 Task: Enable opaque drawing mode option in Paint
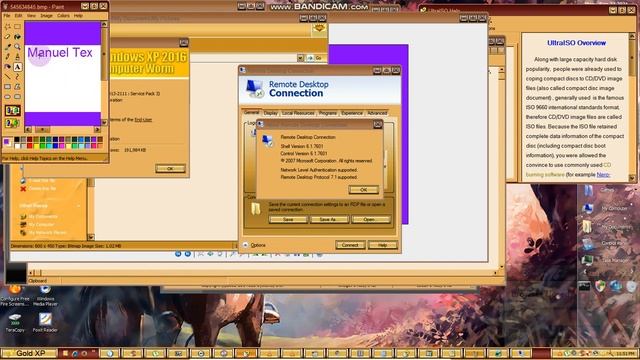click(13, 110)
